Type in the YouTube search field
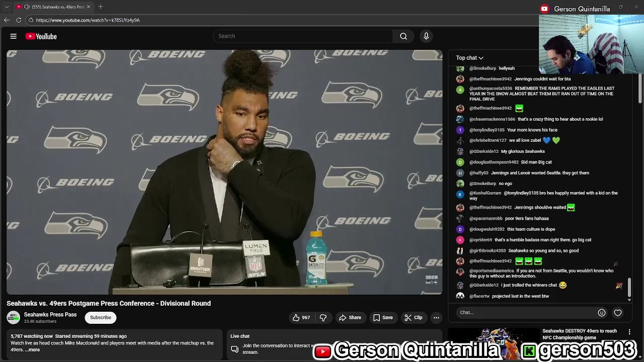Viewport: 644px width, 362px height. click(303, 36)
